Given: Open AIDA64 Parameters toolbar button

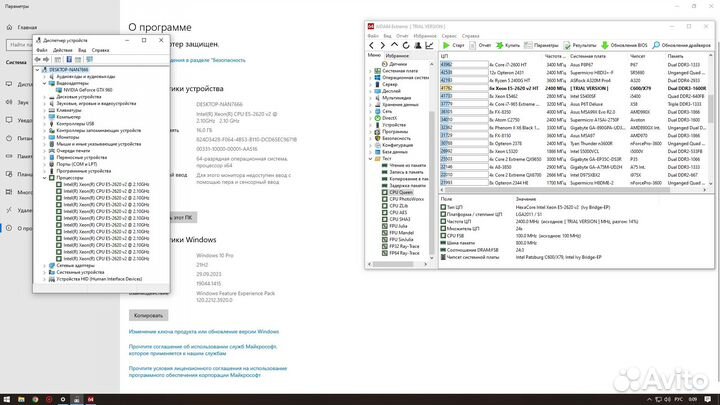Looking at the screenshot, I should pyautogui.click(x=541, y=45).
